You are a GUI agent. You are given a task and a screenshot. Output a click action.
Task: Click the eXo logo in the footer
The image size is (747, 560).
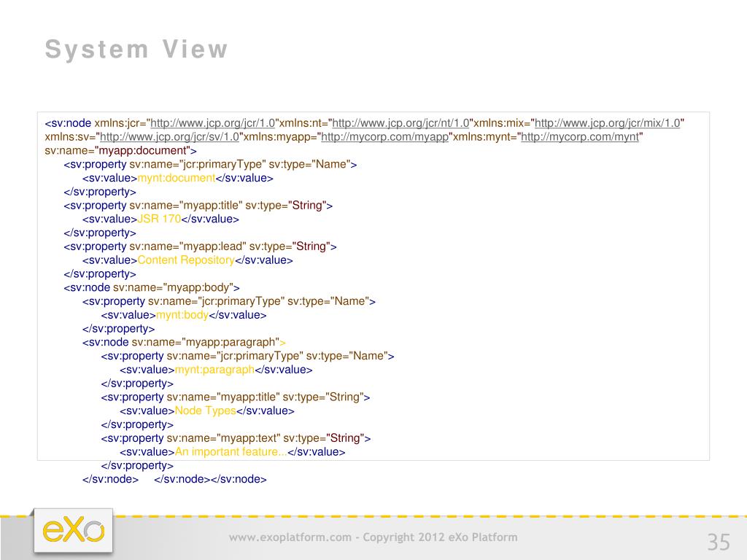[74, 531]
